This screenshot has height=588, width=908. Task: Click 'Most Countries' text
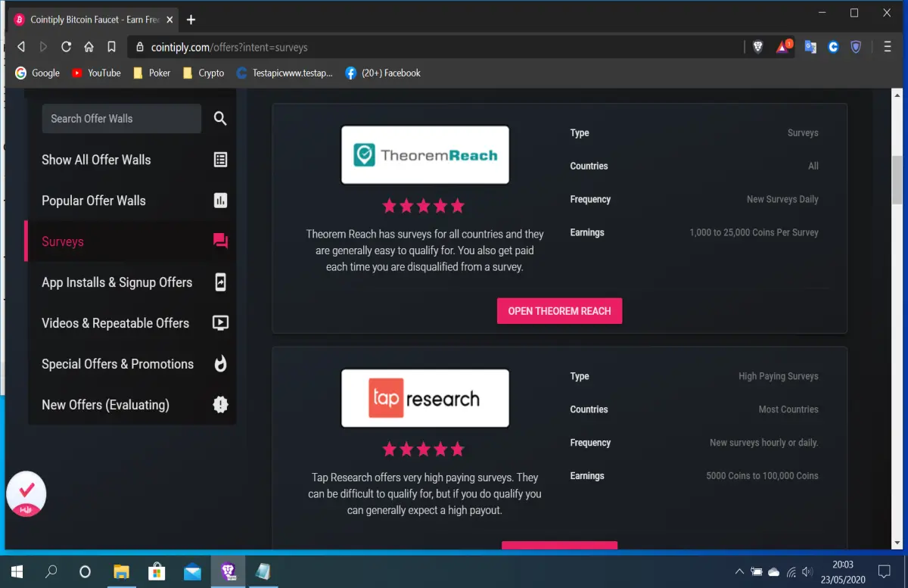click(x=788, y=409)
